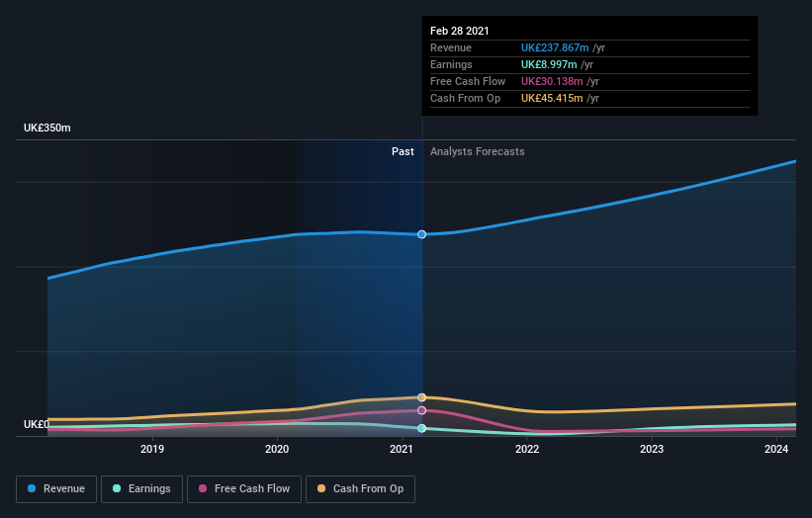The width and height of the screenshot is (812, 518).
Task: Click the 2024 x-axis label
Action: (x=776, y=449)
